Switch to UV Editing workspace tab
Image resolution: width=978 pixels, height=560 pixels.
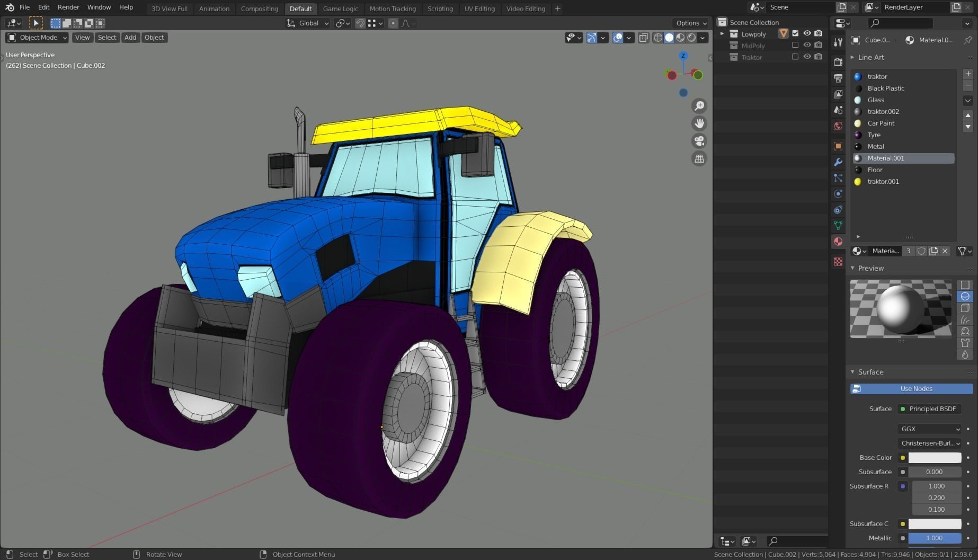[479, 8]
